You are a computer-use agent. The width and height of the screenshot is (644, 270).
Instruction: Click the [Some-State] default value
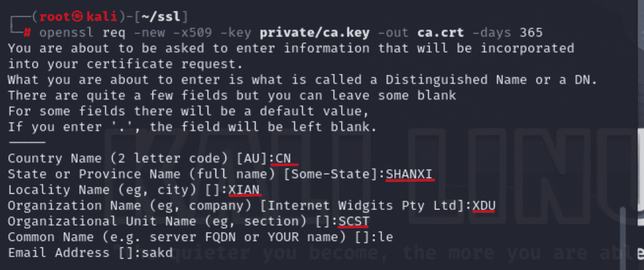[x=330, y=174]
